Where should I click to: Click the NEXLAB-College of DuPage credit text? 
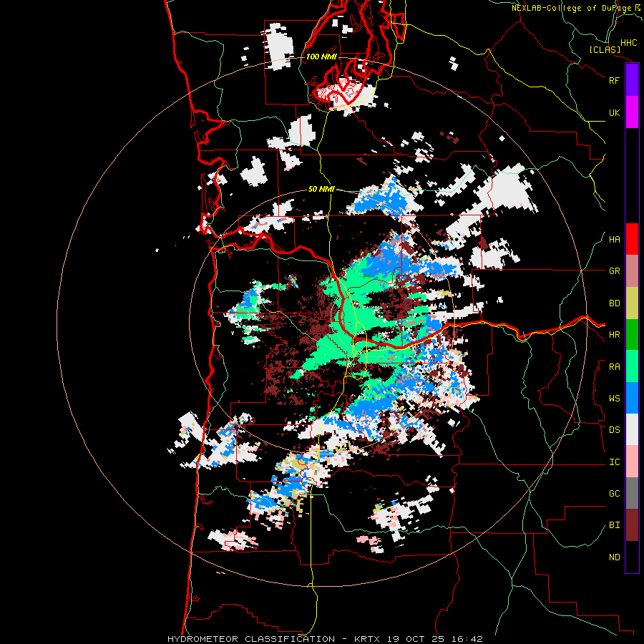(x=574, y=8)
